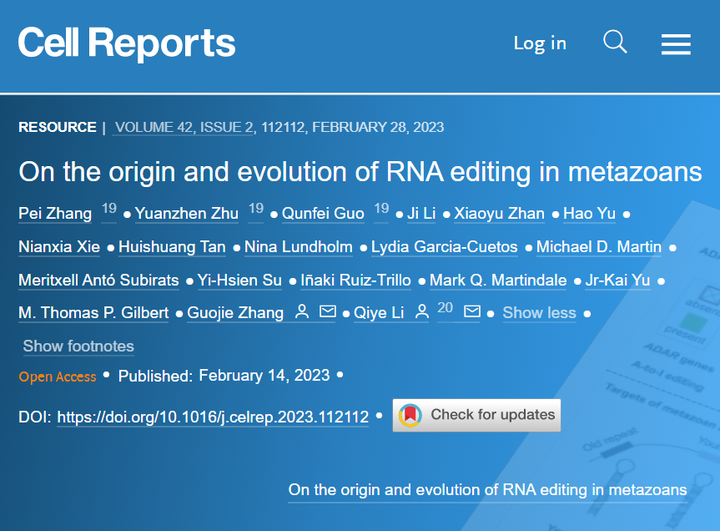Click the envelope icon next to Qiye Li
The height and width of the screenshot is (531, 720).
click(472, 313)
